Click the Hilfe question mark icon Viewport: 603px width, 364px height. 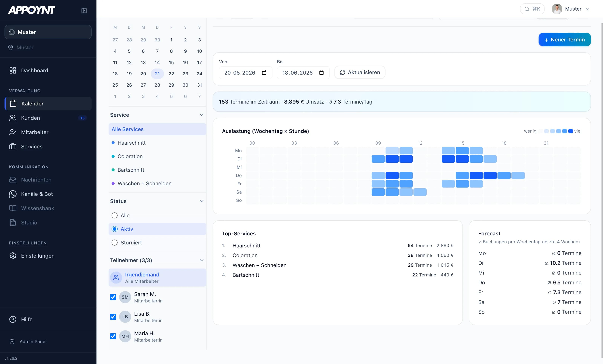click(x=13, y=319)
